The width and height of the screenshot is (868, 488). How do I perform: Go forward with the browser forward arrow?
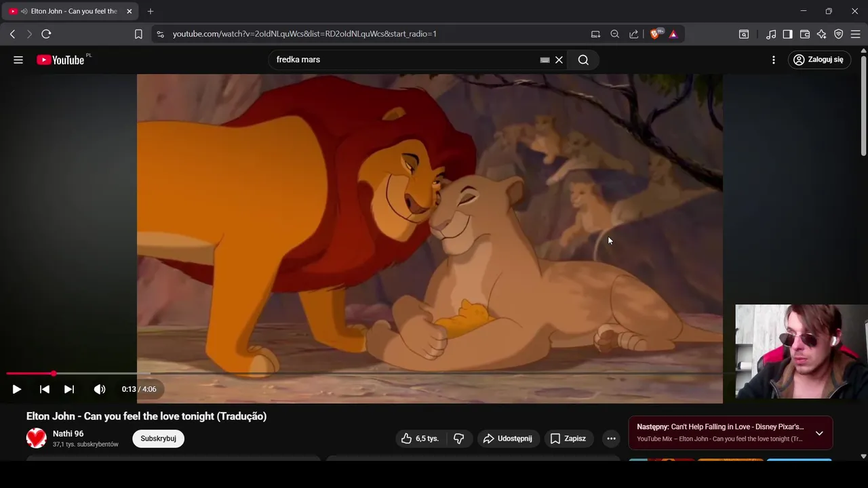(29, 34)
